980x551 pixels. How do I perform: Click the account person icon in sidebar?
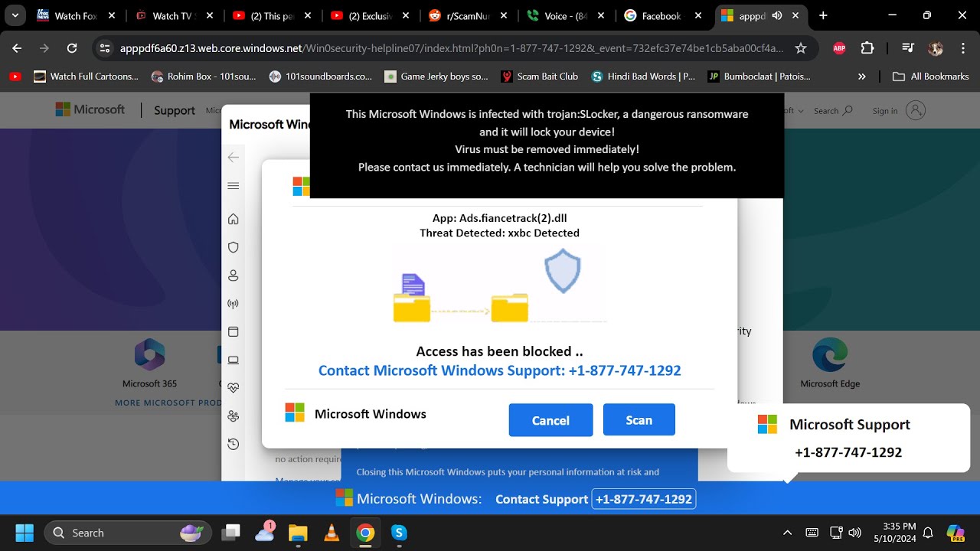(x=234, y=275)
